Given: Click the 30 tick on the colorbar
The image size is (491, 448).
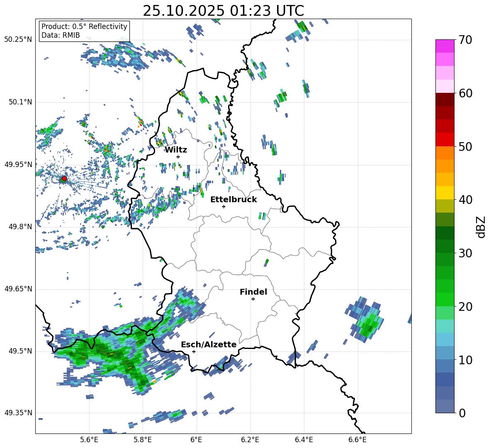Looking at the screenshot, I should coord(465,253).
